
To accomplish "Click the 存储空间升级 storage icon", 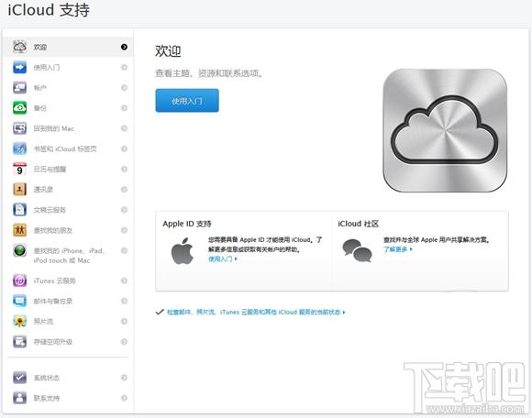I will click(19, 341).
